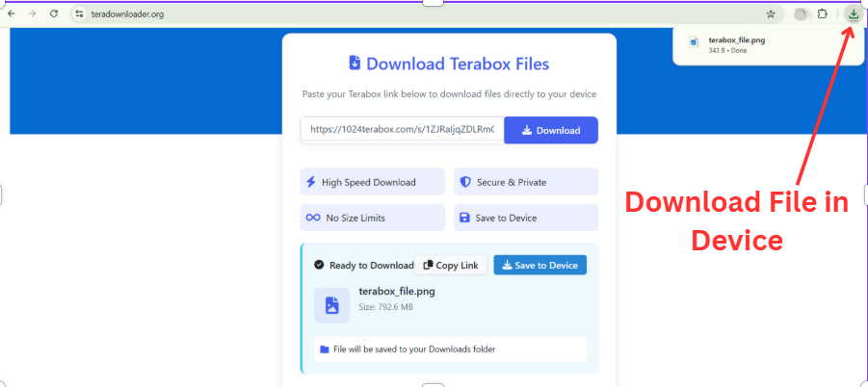Bookmark page using the star icon

771,14
